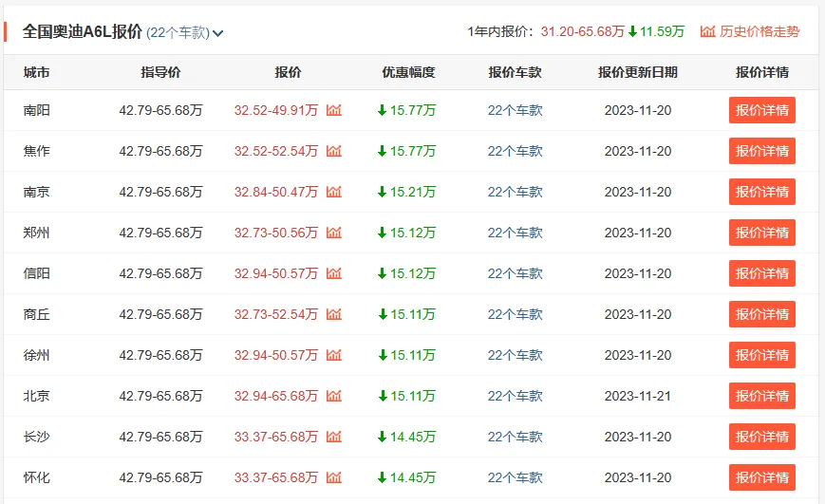Click the 全国奥迪A6L报价 title
The width and height of the screenshot is (825, 504).
82,31
